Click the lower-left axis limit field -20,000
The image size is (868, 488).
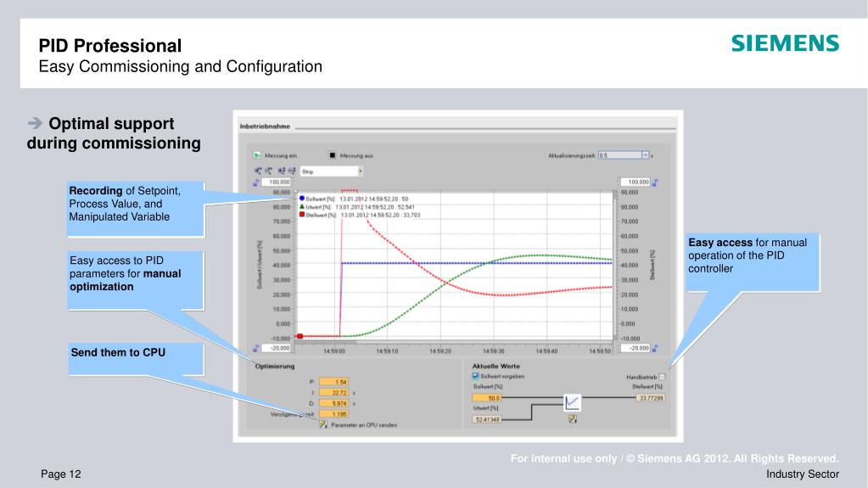[277, 348]
